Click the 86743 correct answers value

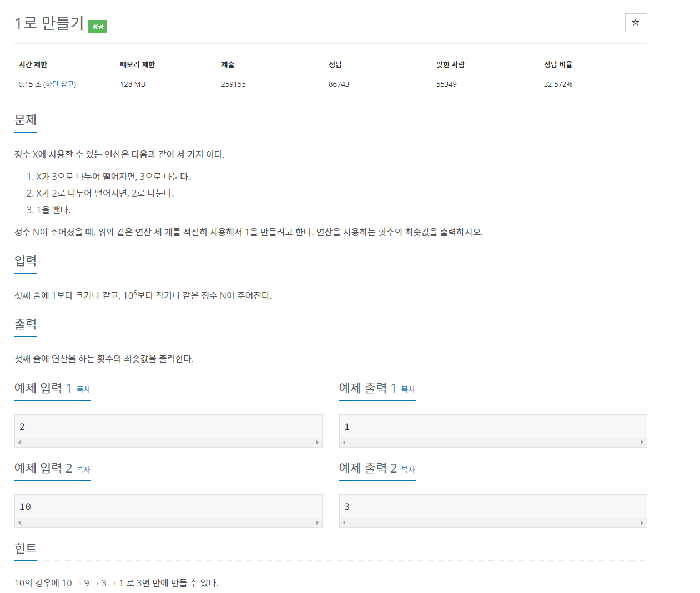tap(339, 84)
